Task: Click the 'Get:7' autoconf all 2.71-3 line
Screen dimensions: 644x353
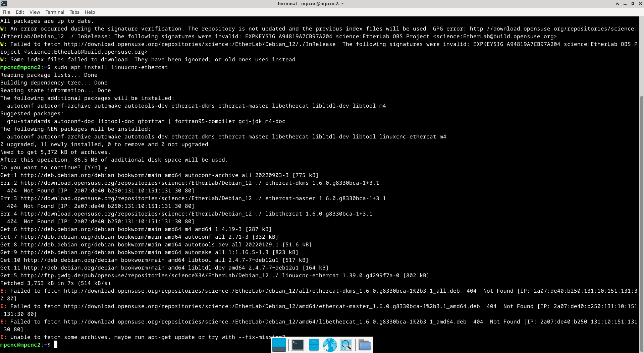Action: click(139, 237)
